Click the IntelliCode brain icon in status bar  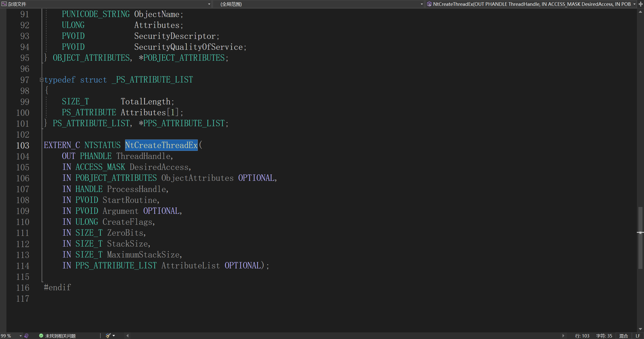pos(26,336)
